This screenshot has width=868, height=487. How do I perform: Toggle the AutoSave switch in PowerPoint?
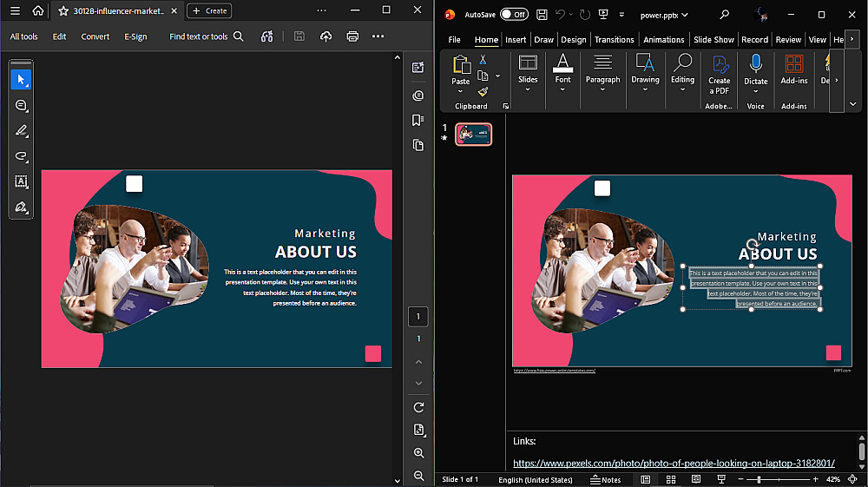(x=514, y=15)
